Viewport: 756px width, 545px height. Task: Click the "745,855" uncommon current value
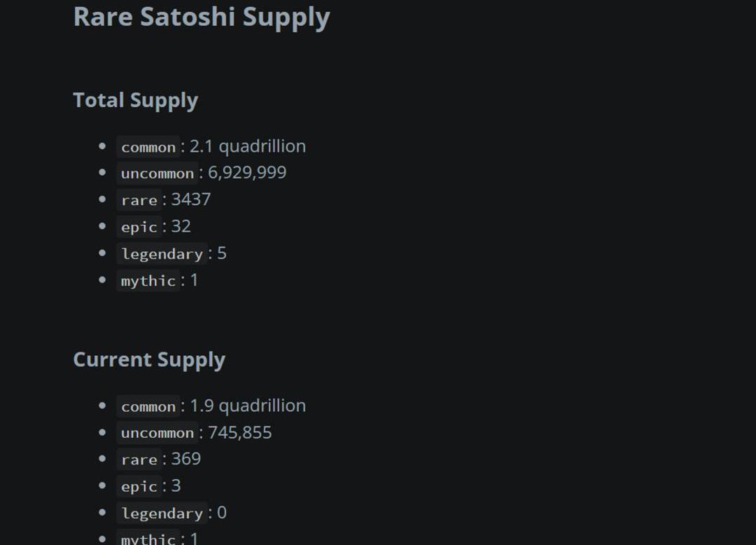tap(239, 432)
